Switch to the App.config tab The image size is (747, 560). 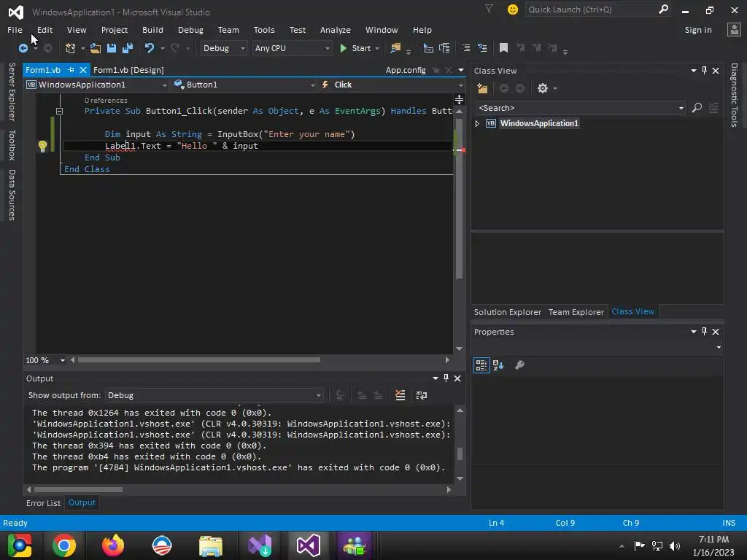(406, 70)
